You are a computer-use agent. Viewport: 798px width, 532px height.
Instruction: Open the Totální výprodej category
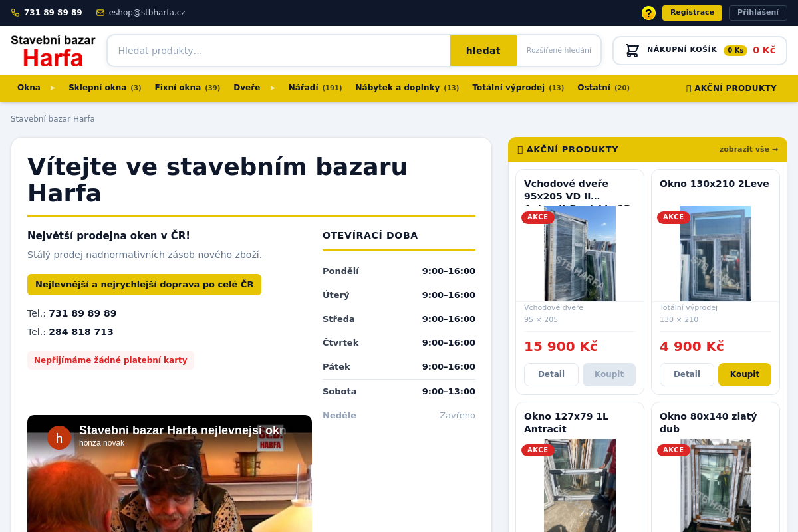point(518,88)
